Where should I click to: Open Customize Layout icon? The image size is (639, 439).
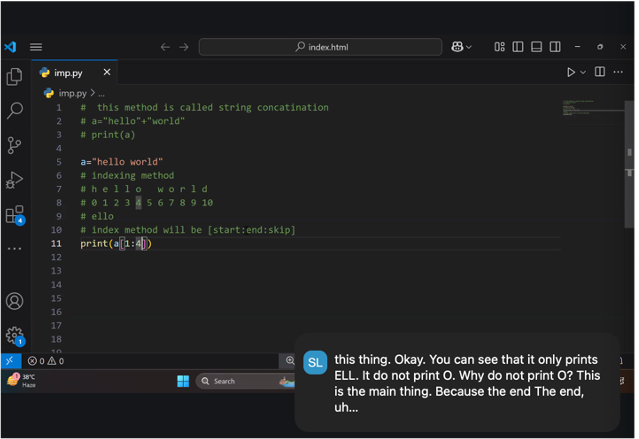[499, 47]
